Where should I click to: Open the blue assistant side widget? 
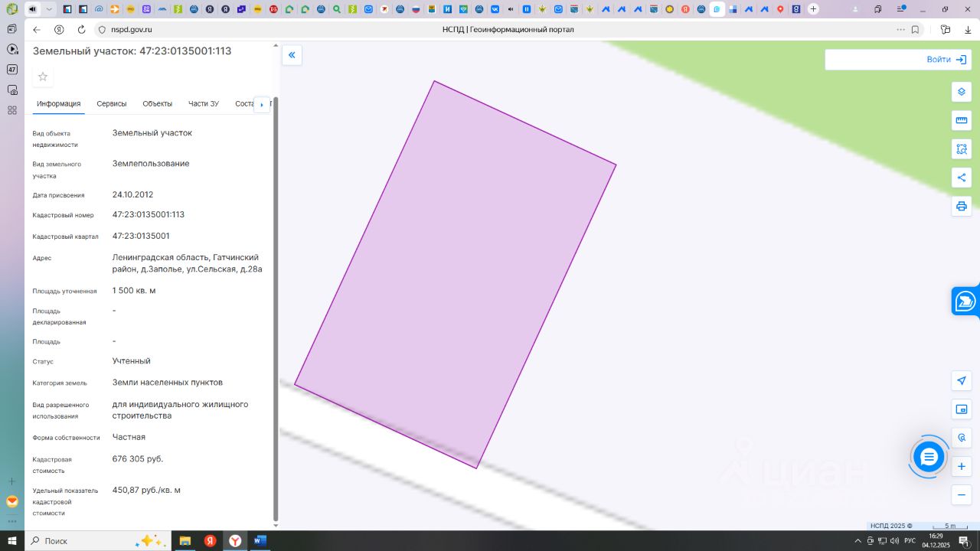click(966, 301)
